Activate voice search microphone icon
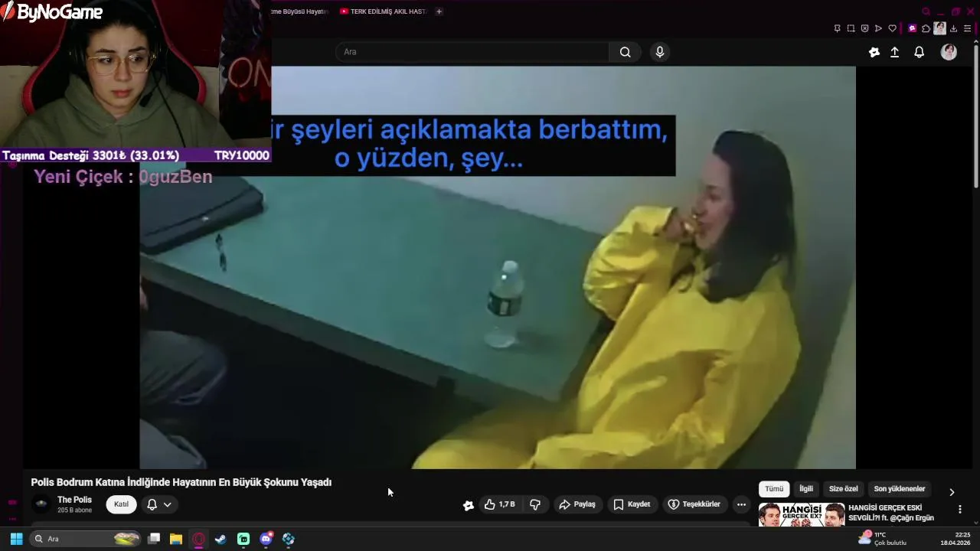Viewport: 980px width, 551px height. click(x=660, y=52)
